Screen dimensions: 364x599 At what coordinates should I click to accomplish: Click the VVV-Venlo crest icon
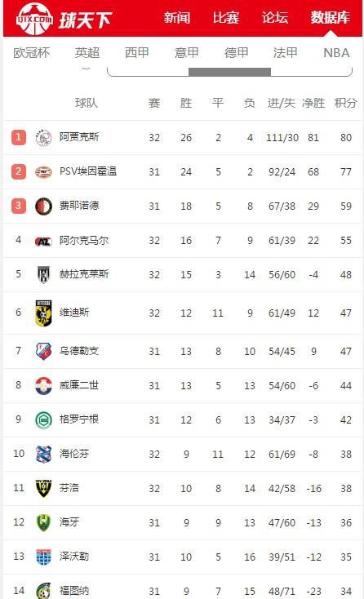tap(43, 488)
